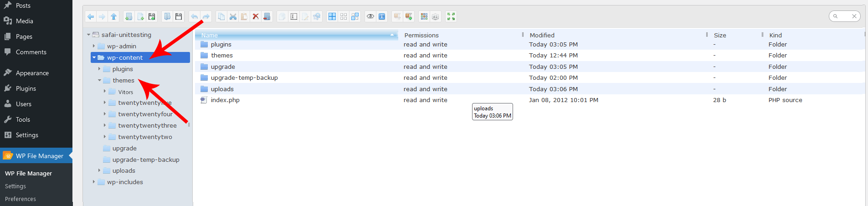The height and width of the screenshot is (206, 868).
Task: Expand the wp-includes folder arrow
Action: tap(94, 182)
